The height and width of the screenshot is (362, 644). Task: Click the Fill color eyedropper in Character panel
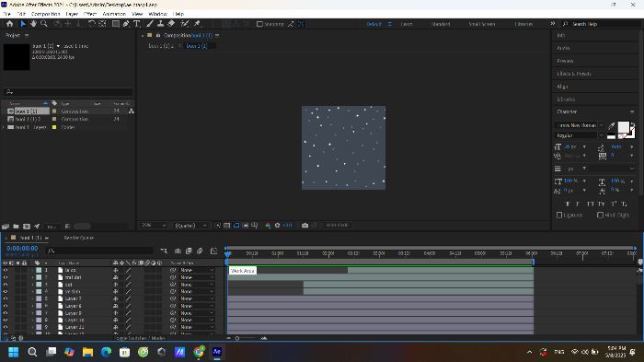(611, 126)
